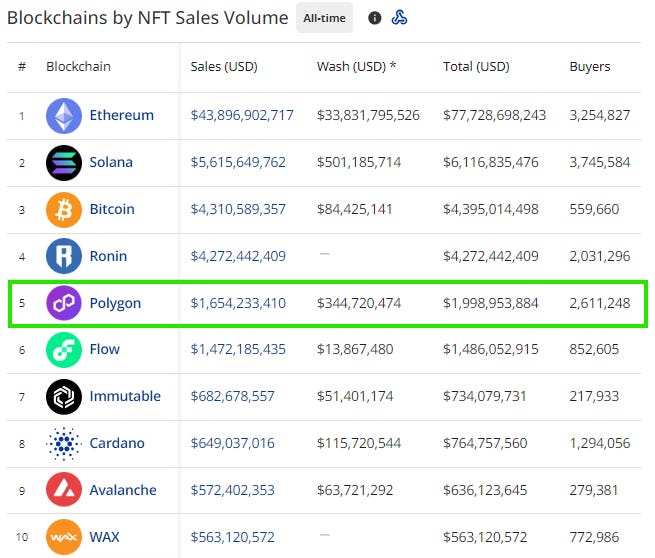Open the Bitcoin blockchain link
Image resolution: width=655 pixels, height=558 pixels.
(x=112, y=209)
